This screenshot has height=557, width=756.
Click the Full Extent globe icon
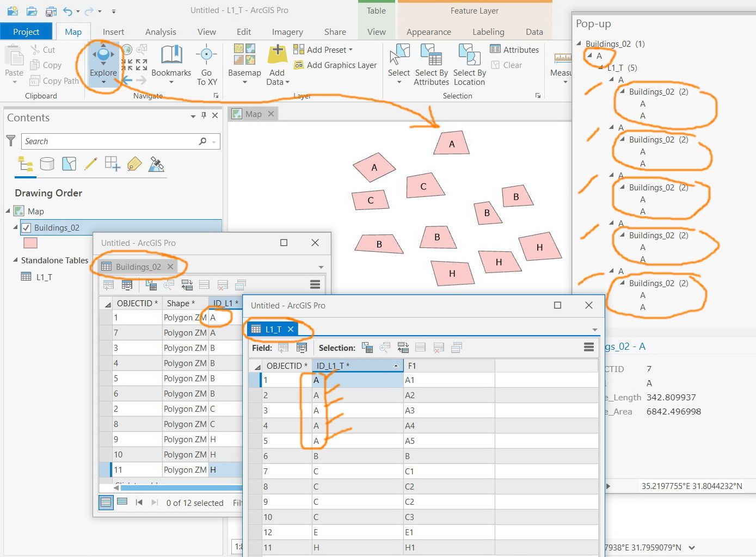coord(127,49)
